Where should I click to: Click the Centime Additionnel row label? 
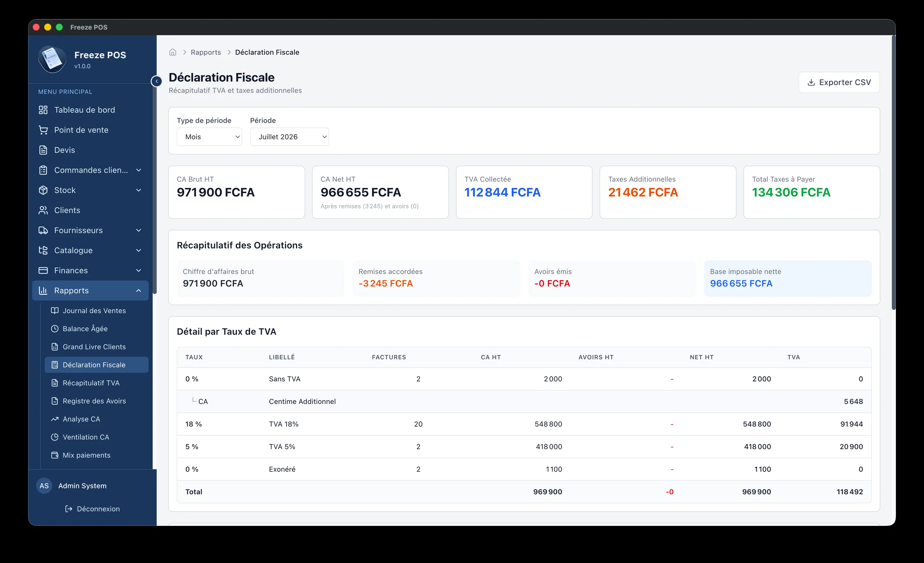click(302, 401)
